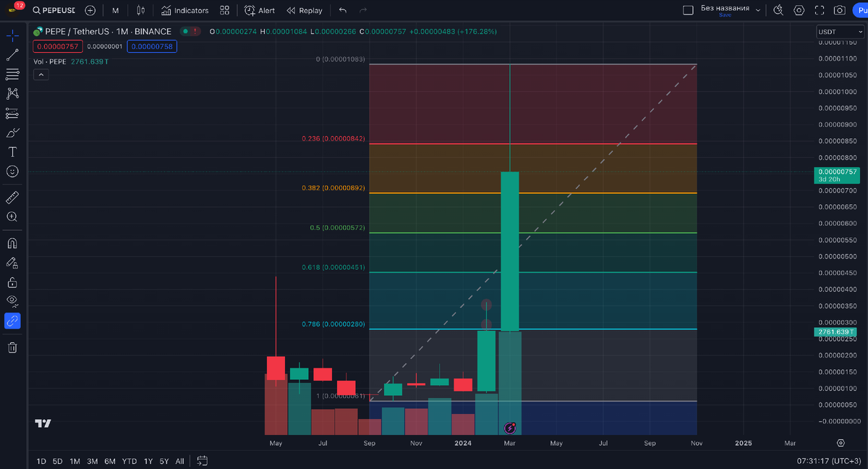Select the brush drawing tool
868x469 pixels.
click(12, 132)
